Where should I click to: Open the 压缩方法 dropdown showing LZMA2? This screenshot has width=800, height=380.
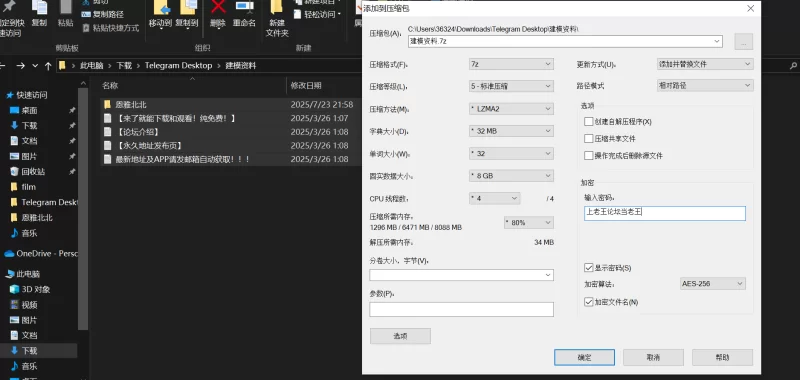(x=511, y=109)
